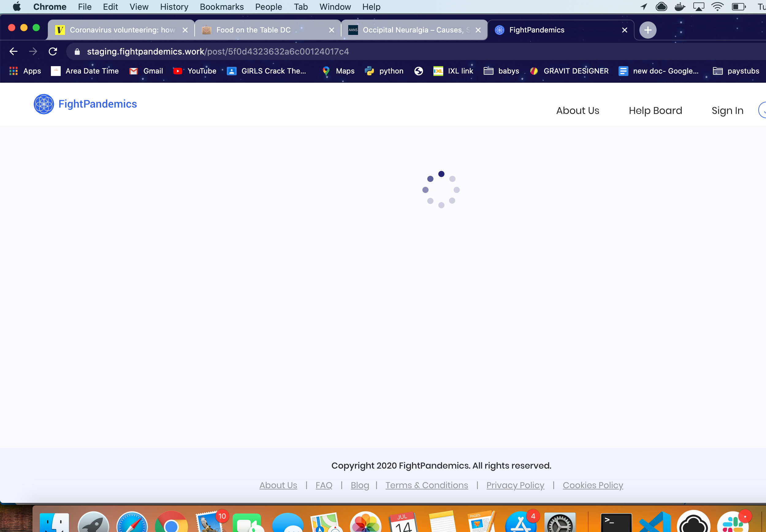This screenshot has height=532, width=766.
Task: Open the babys bookmark folder
Action: (x=501, y=71)
